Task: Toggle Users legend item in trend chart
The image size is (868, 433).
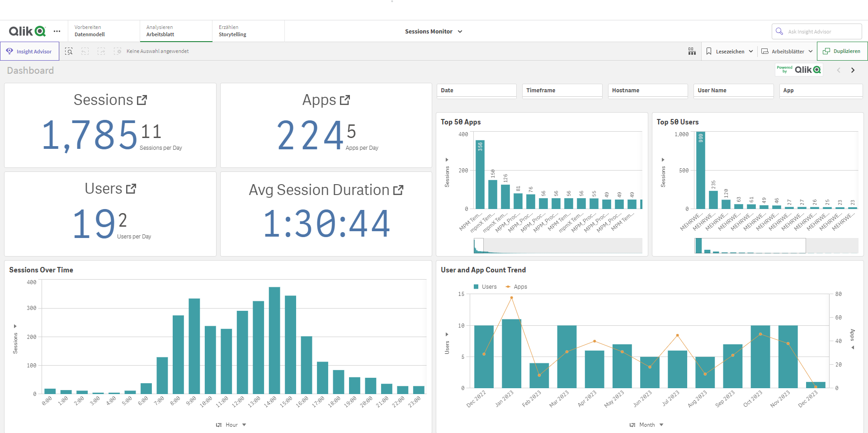Action: click(485, 287)
